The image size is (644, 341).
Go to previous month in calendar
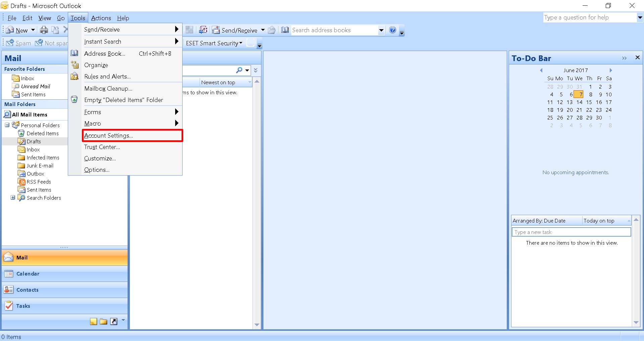(541, 70)
